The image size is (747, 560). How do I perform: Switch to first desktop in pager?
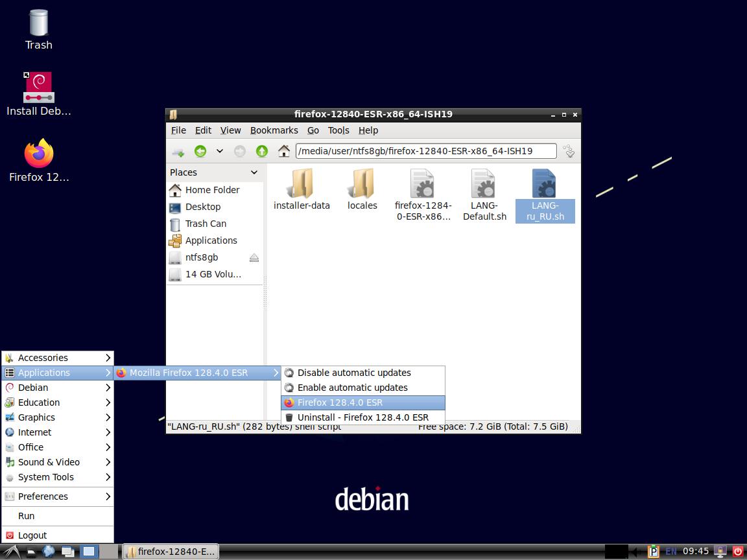click(89, 552)
